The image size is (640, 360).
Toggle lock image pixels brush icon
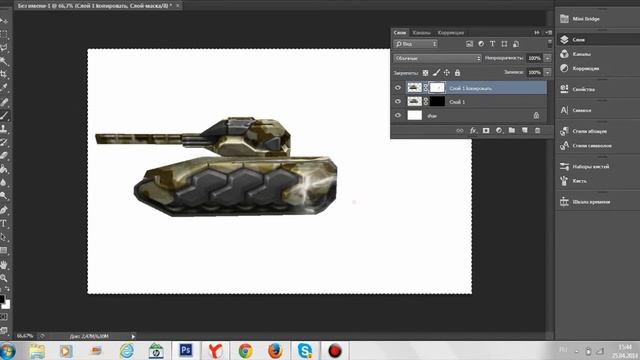click(436, 73)
